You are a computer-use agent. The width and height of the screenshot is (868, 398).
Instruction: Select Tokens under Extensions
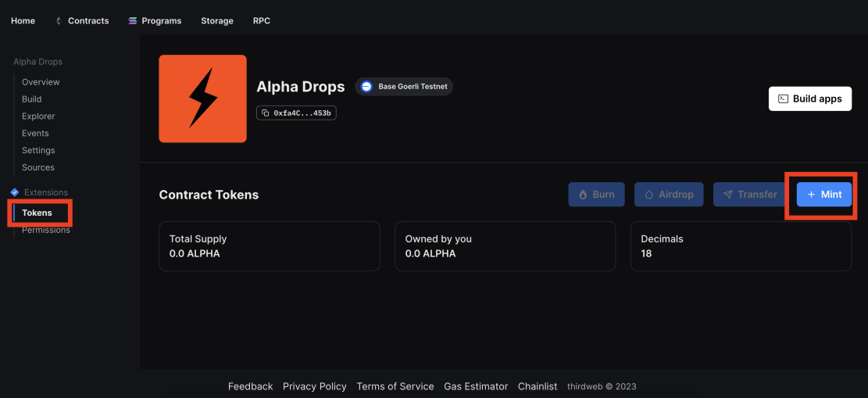37,213
